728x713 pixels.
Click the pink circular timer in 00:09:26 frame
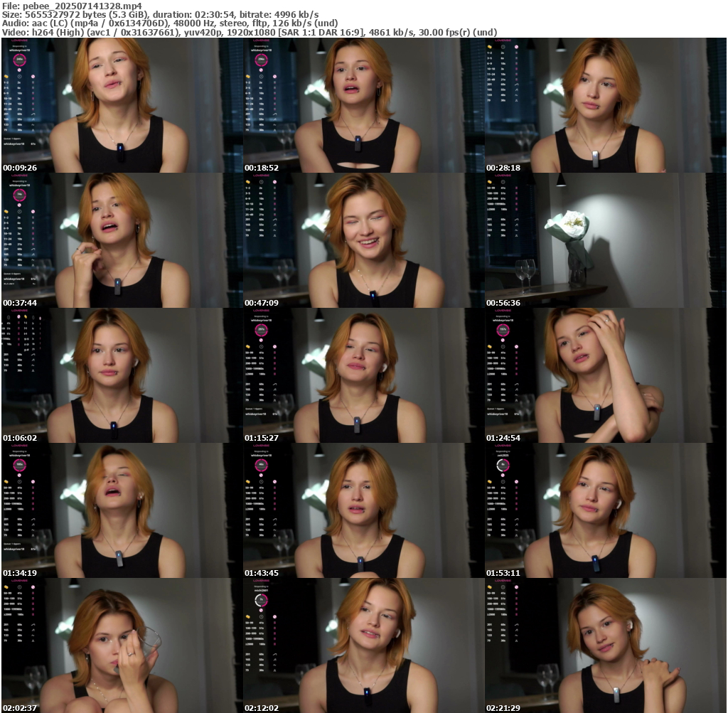coord(20,60)
